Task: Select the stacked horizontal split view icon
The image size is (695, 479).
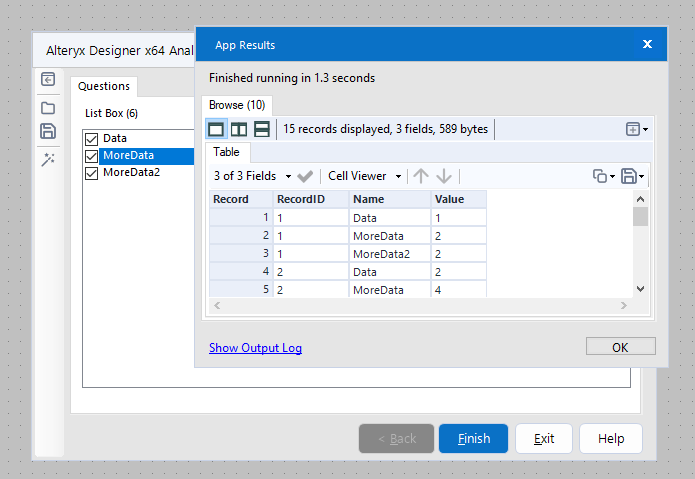Action: (x=261, y=129)
